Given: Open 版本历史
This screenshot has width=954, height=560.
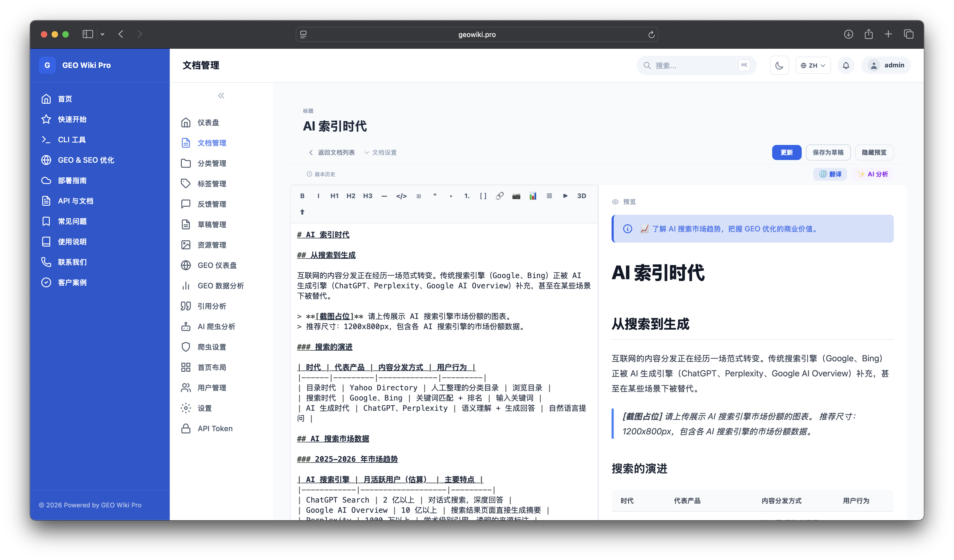Looking at the screenshot, I should (x=321, y=174).
